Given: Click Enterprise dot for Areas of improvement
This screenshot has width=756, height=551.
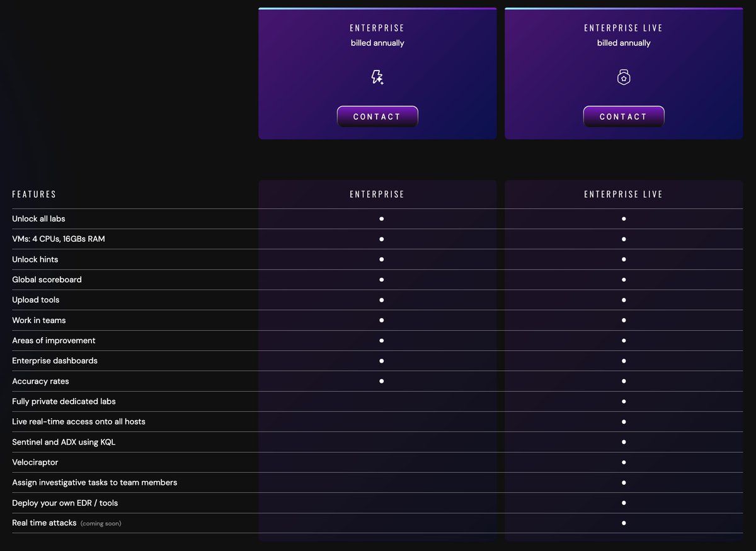Looking at the screenshot, I should 382,341.
